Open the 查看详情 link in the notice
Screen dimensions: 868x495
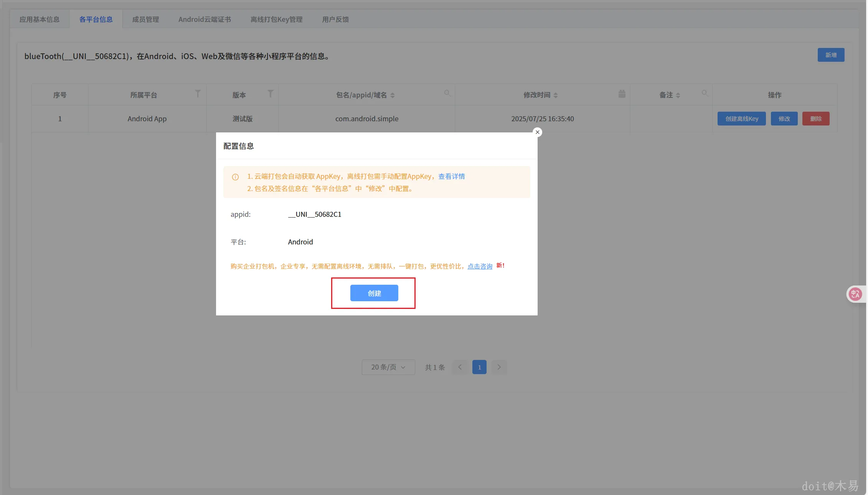(451, 176)
